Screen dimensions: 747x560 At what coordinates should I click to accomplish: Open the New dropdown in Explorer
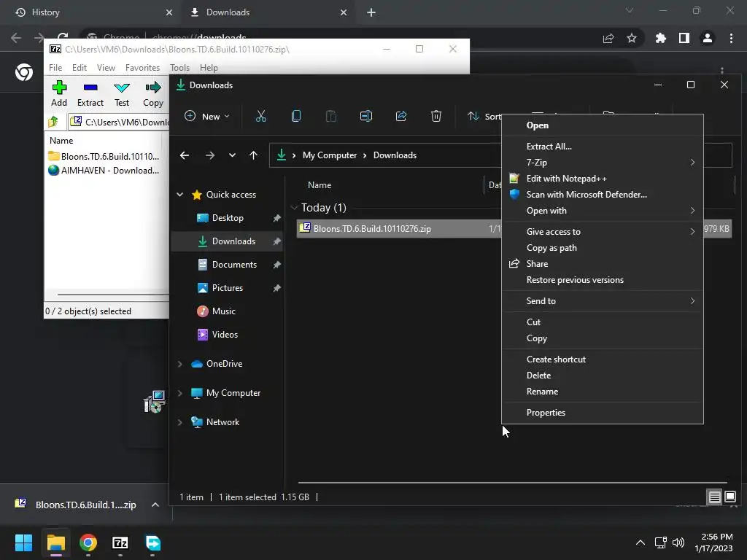[206, 116]
